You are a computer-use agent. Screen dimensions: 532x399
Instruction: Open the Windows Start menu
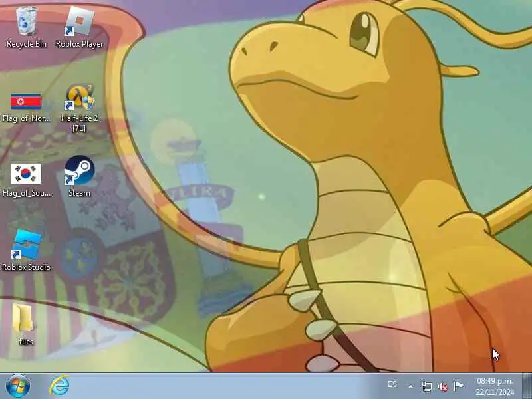(x=18, y=386)
